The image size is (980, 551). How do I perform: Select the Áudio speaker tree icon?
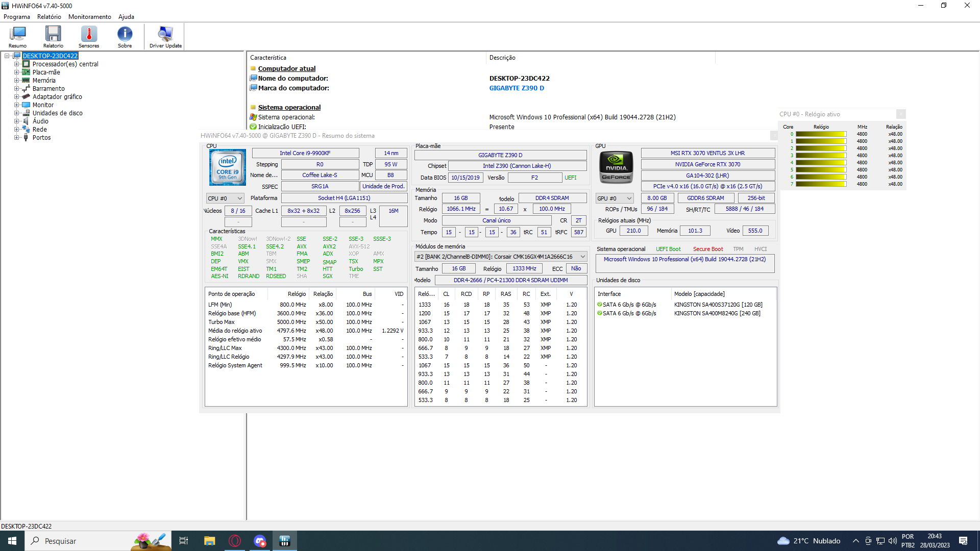pos(26,121)
